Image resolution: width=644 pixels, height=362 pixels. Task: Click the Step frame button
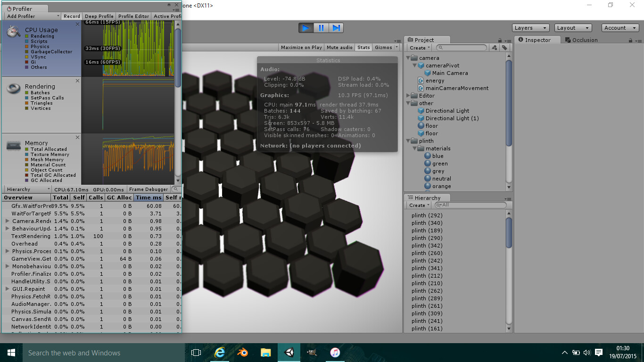click(336, 28)
